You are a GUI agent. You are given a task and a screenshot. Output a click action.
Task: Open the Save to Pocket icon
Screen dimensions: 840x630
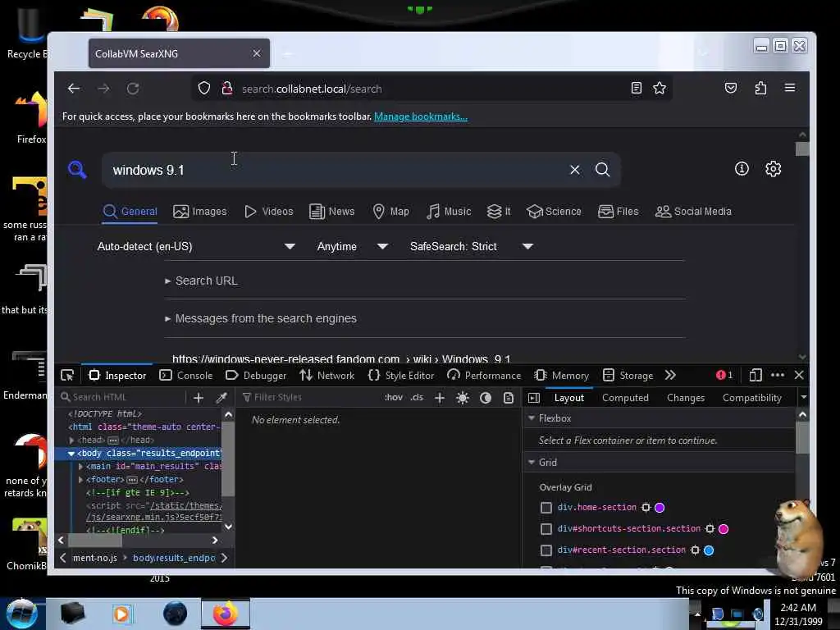pyautogui.click(x=731, y=88)
